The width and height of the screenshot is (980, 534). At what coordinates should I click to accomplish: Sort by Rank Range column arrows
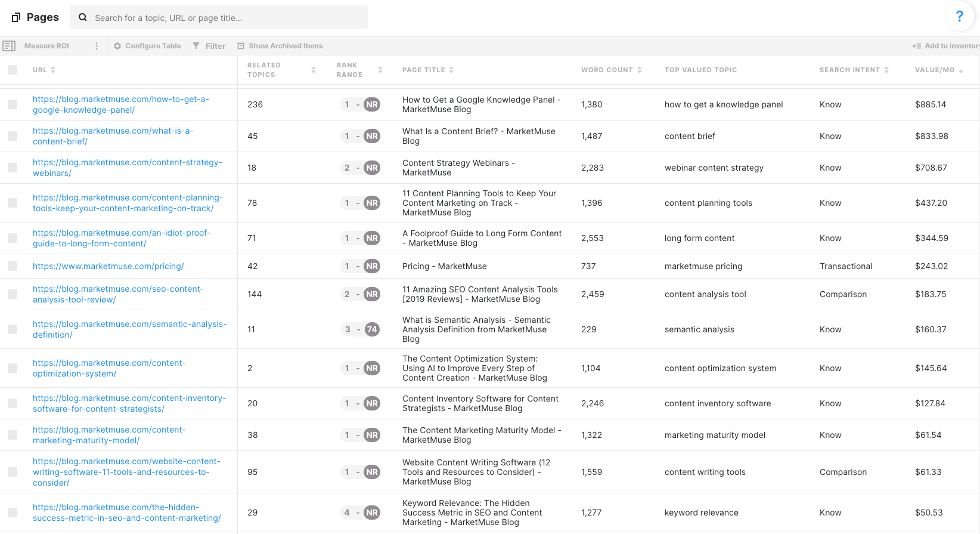(x=380, y=70)
